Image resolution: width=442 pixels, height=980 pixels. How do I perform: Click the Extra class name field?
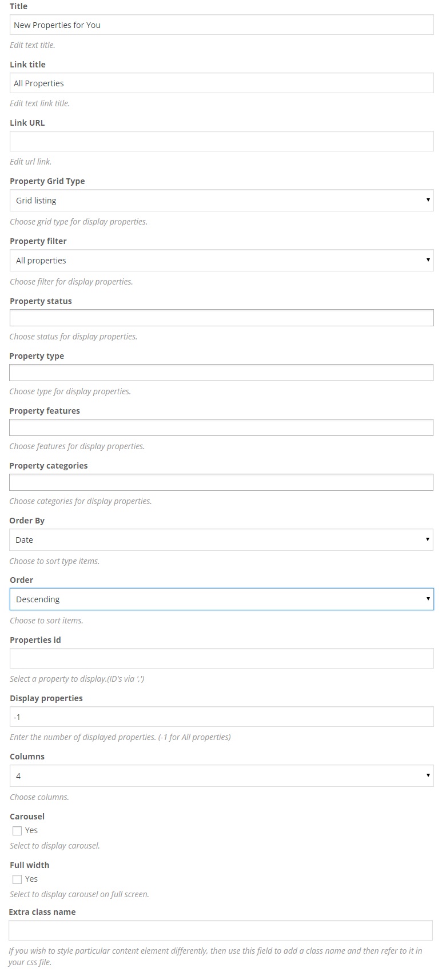pyautogui.click(x=221, y=930)
